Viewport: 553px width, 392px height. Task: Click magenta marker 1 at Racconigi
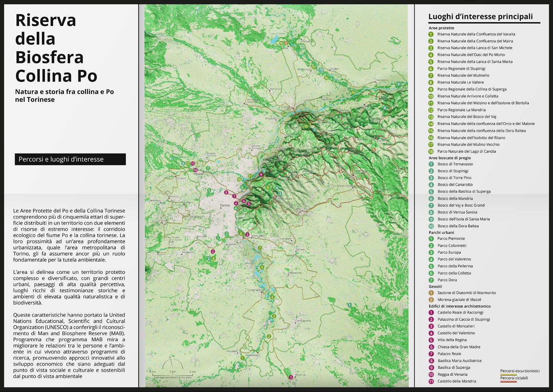click(291, 377)
